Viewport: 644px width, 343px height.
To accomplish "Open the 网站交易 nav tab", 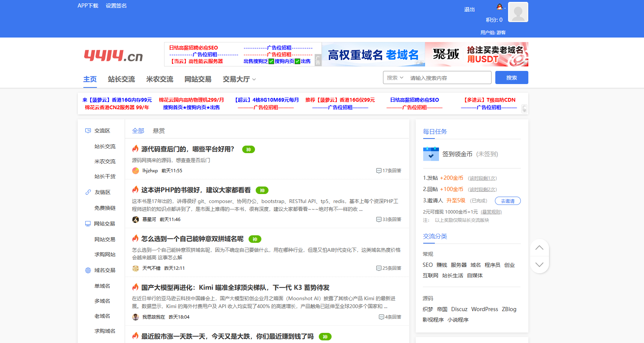I will (x=198, y=79).
